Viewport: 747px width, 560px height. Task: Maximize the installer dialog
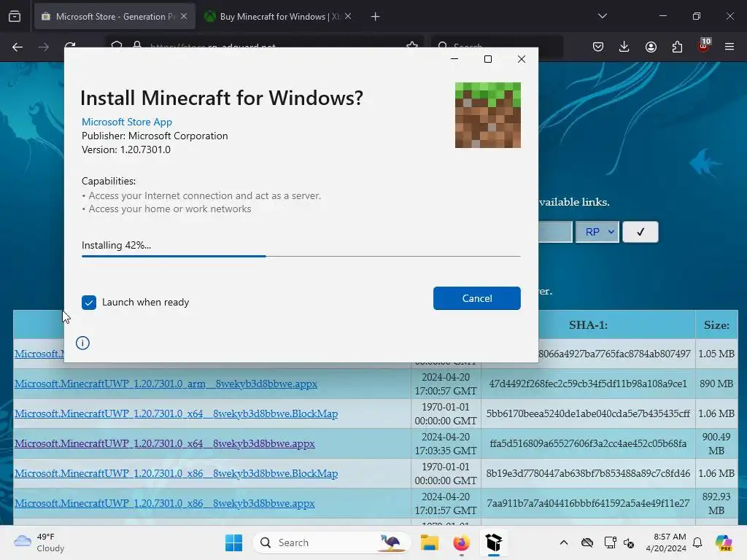pyautogui.click(x=488, y=59)
